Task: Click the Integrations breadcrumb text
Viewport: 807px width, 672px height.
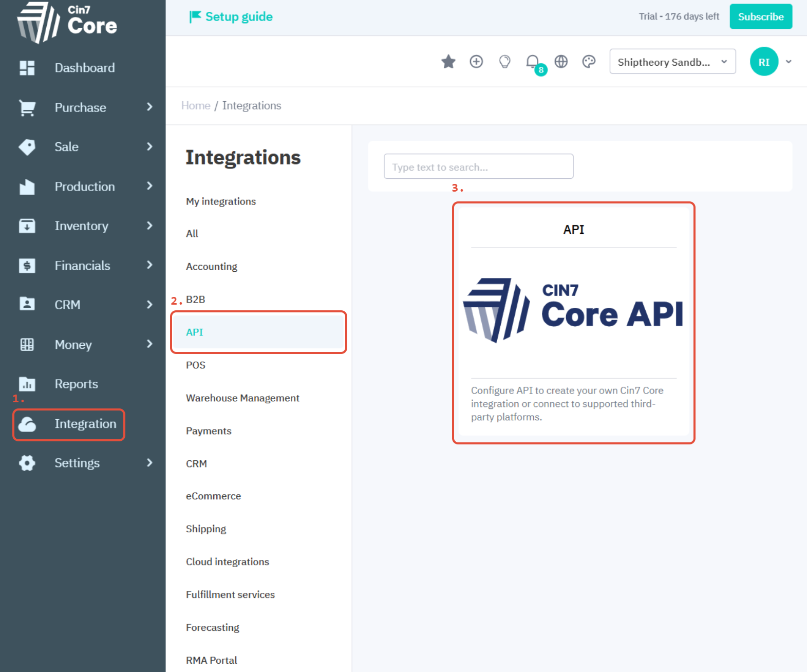Action: coord(252,106)
